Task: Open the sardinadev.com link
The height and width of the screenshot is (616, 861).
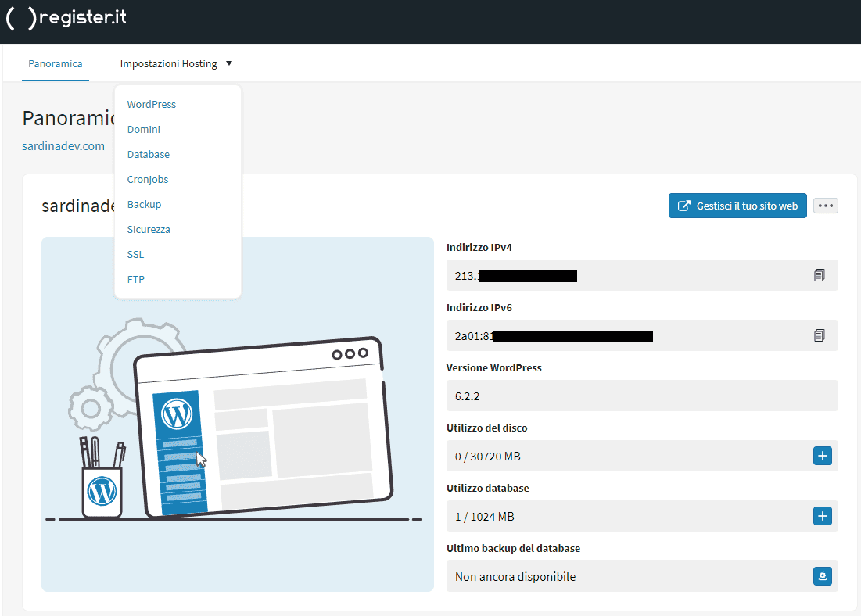Action: 63,145
